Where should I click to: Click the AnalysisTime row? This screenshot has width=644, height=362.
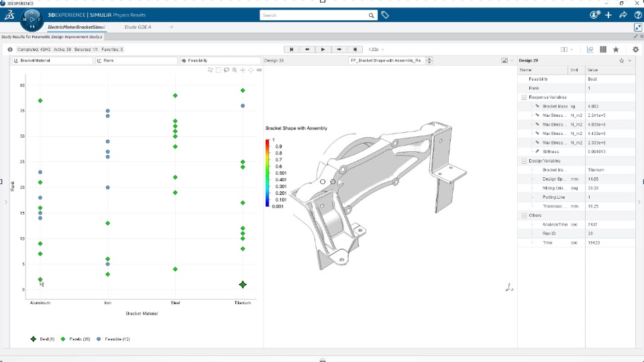click(576, 224)
